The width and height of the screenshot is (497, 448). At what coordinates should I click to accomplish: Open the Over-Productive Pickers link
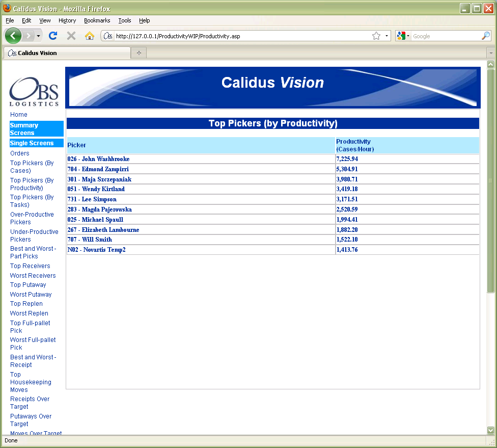32,218
